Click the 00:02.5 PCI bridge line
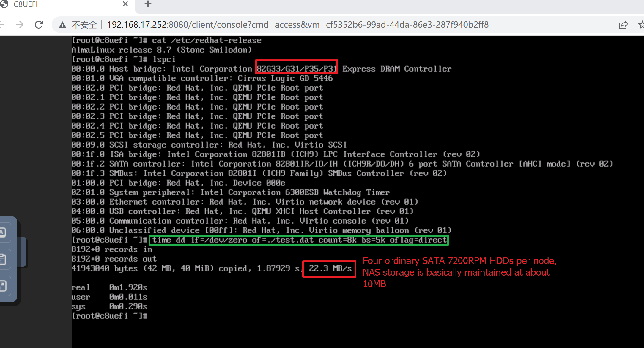Screen dimensions: 644x348 tap(197, 135)
